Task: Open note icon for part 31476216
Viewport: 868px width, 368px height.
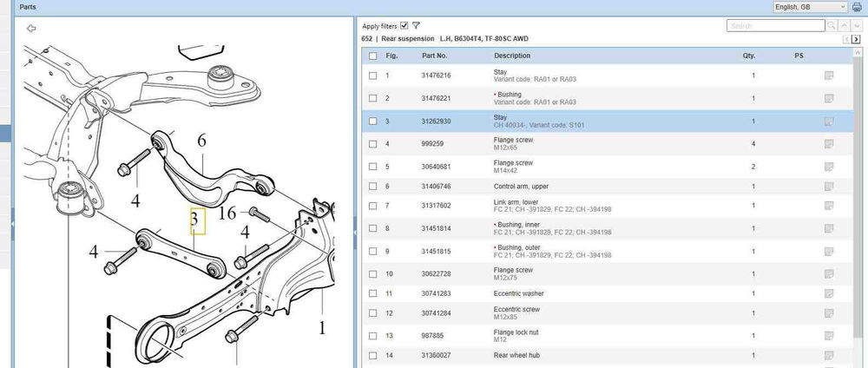Action: 829,76
